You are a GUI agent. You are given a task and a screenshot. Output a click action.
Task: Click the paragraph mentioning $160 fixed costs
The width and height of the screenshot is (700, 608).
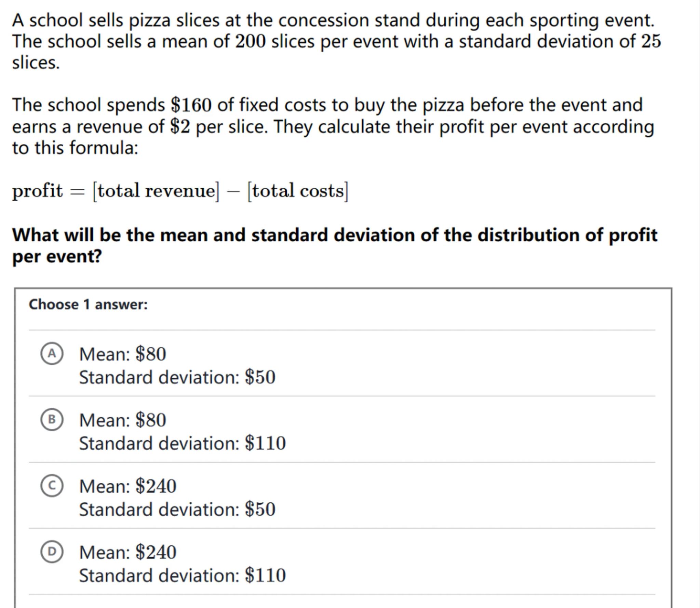(x=333, y=126)
